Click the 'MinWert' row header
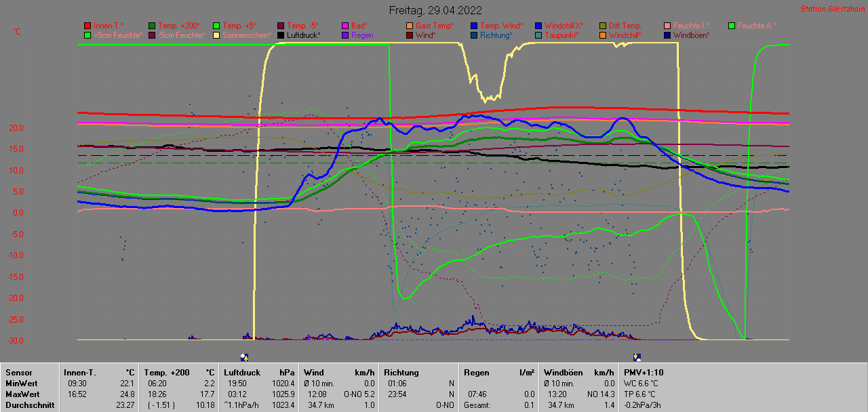The height and width of the screenshot is (412, 868). (22, 384)
